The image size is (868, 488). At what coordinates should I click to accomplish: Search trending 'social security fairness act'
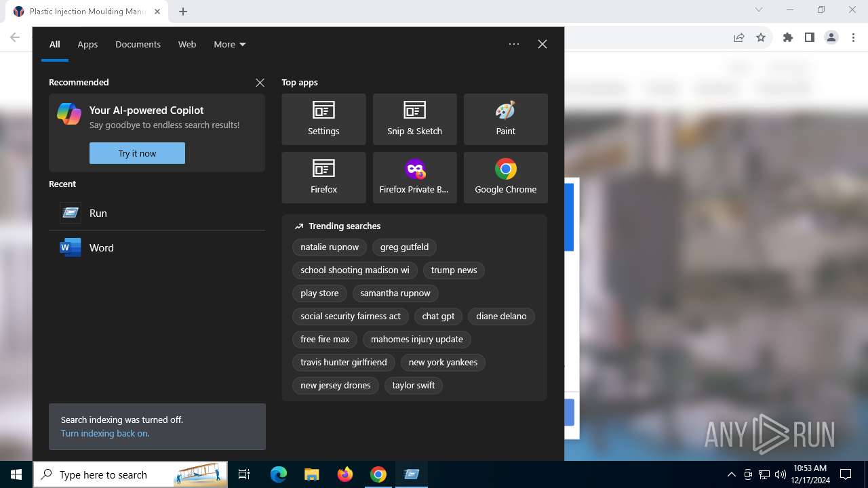[x=351, y=317]
